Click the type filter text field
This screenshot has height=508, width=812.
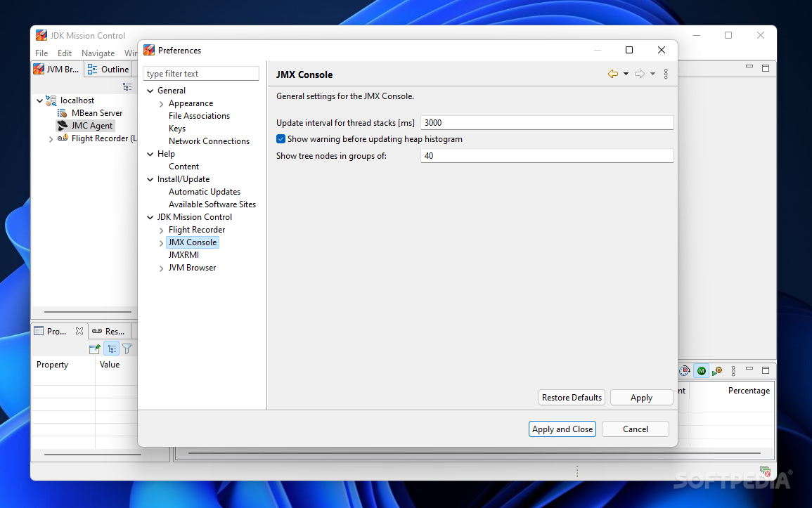pyautogui.click(x=201, y=74)
